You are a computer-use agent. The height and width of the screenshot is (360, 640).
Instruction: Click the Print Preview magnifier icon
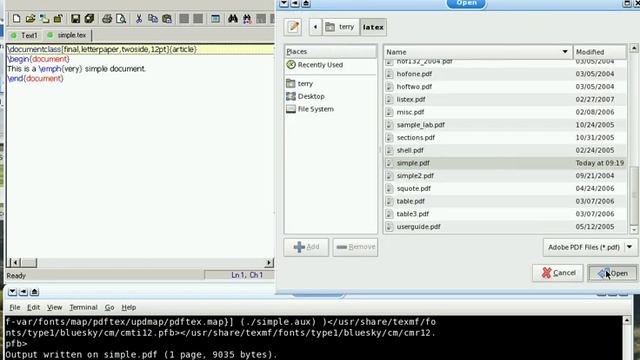[121, 18]
